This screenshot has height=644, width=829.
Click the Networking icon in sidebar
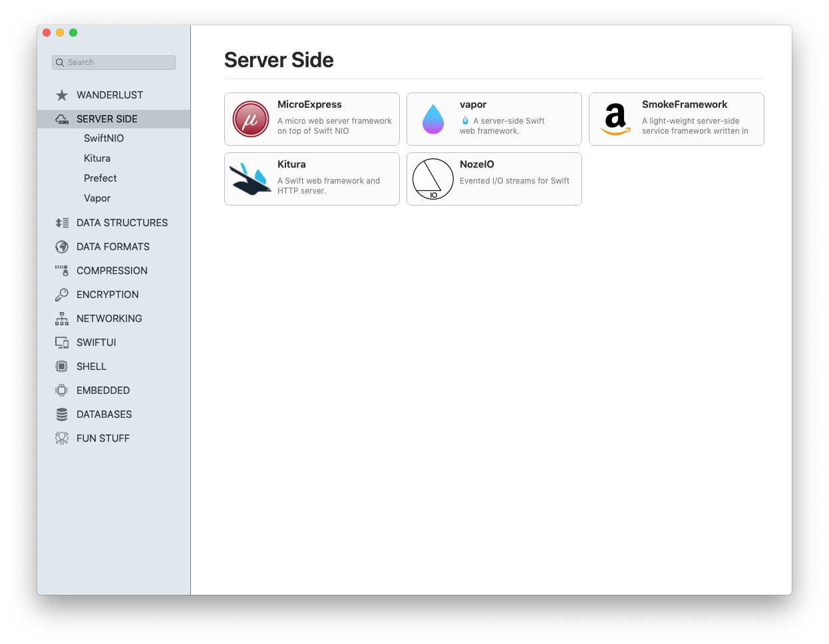[62, 319]
